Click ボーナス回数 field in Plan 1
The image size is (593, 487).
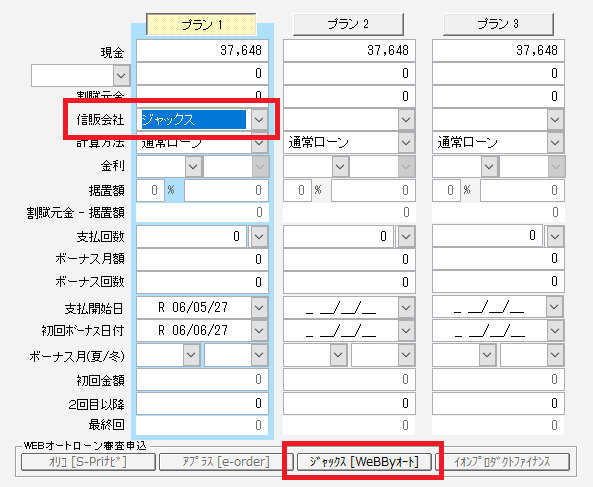click(x=202, y=282)
